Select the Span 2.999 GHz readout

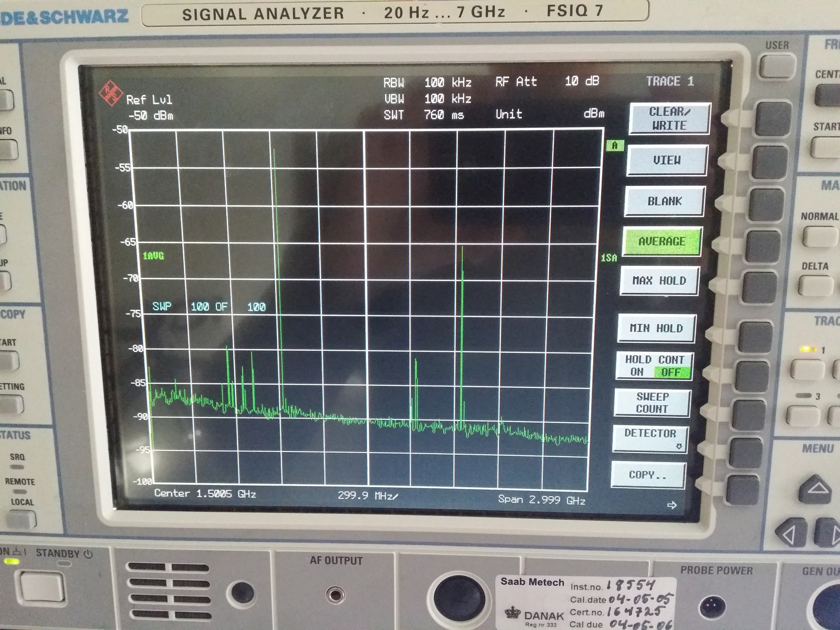click(x=542, y=500)
